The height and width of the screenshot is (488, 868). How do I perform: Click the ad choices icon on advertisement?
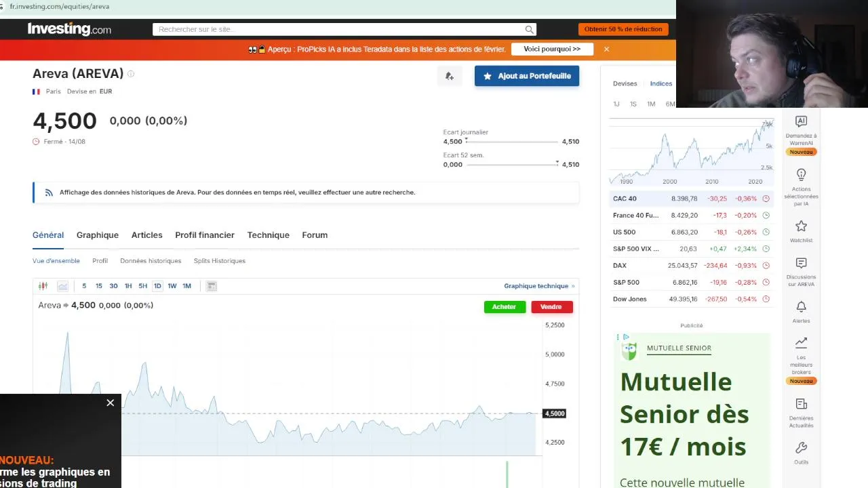pos(625,337)
